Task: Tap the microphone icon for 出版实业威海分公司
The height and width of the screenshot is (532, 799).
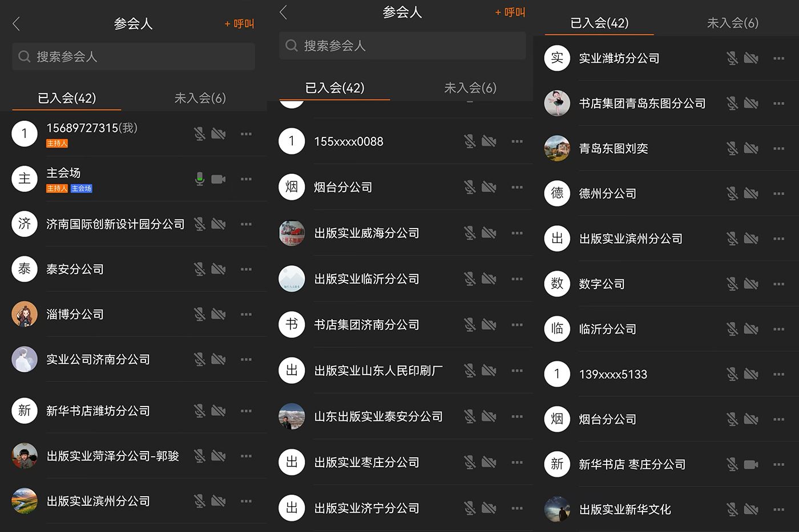Action: click(470, 233)
